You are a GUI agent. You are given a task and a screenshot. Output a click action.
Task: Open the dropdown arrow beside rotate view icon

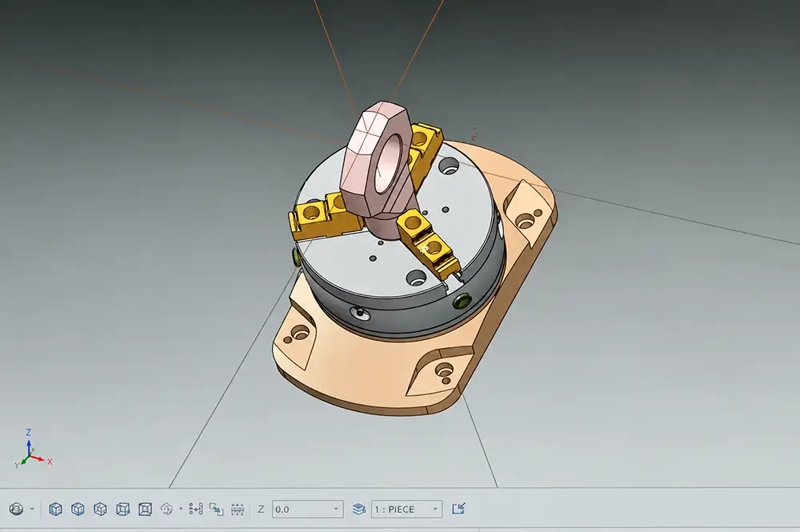click(x=181, y=509)
